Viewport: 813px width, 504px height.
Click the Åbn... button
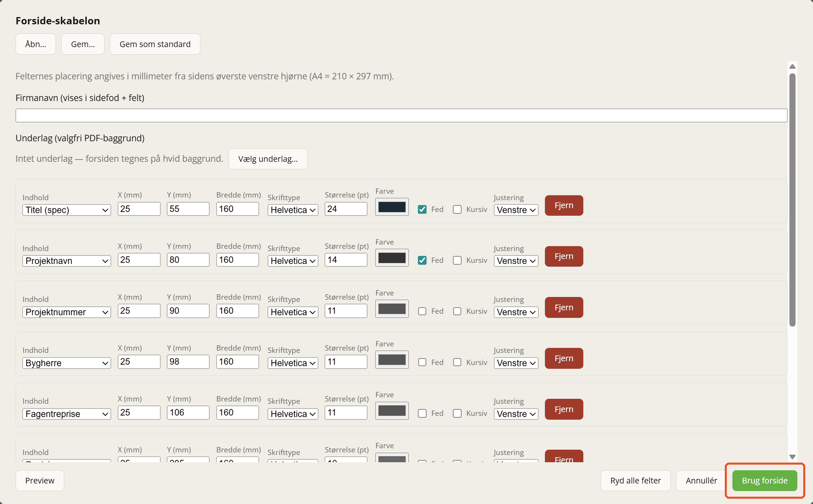coord(36,44)
